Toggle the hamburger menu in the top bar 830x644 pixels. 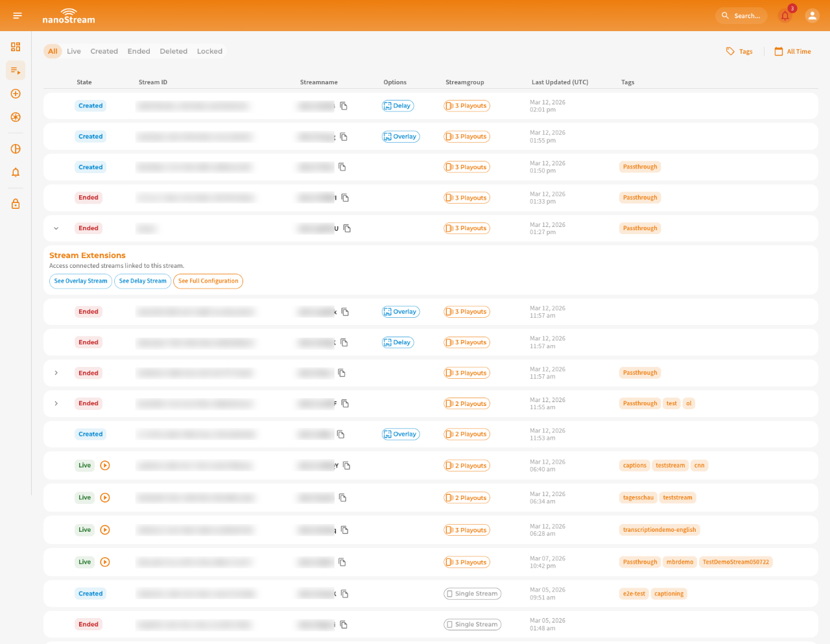point(17,16)
